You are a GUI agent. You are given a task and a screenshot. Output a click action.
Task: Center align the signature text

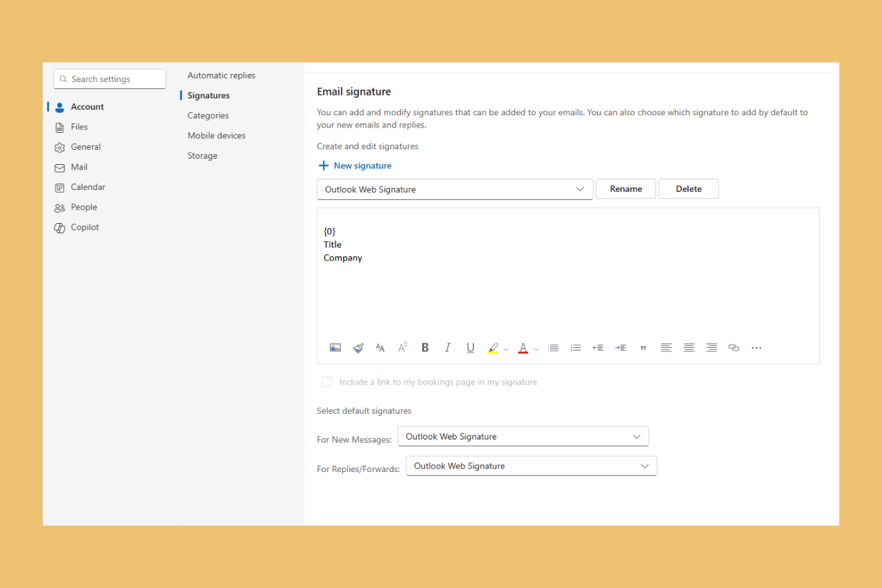689,348
